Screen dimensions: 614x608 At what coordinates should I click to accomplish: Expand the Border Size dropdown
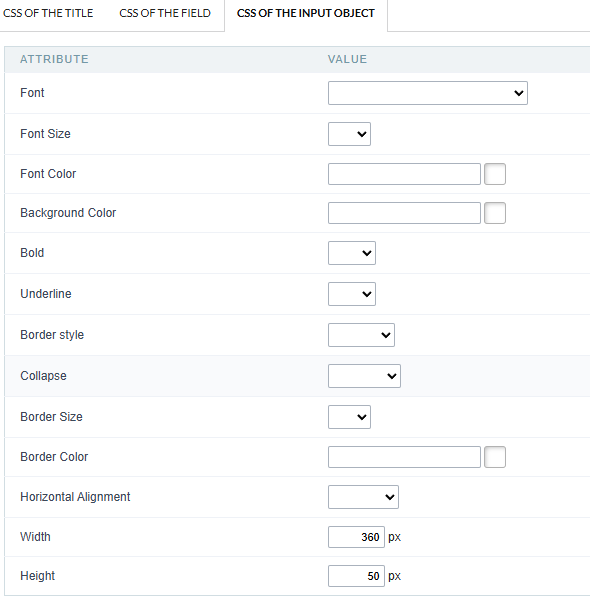(x=349, y=417)
